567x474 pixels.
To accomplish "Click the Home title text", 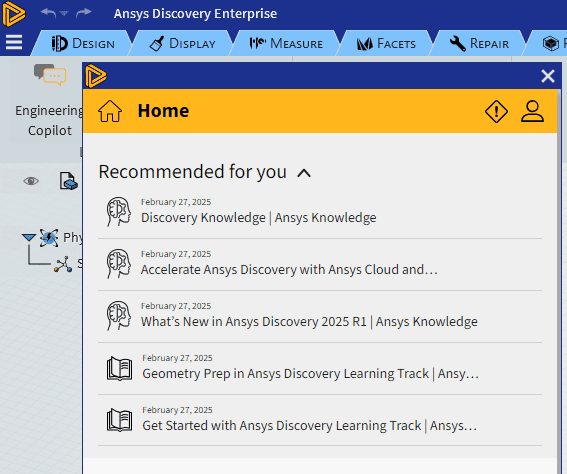I will (163, 111).
